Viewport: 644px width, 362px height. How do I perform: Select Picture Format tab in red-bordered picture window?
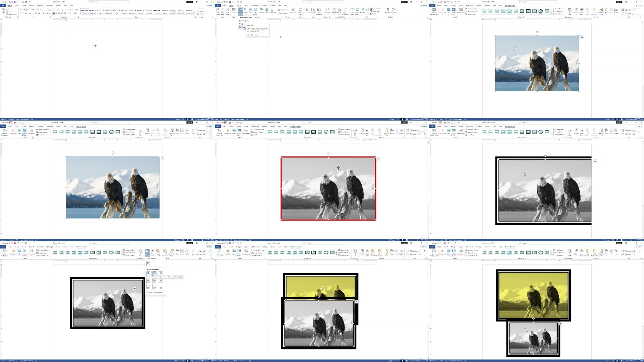pyautogui.click(x=296, y=126)
